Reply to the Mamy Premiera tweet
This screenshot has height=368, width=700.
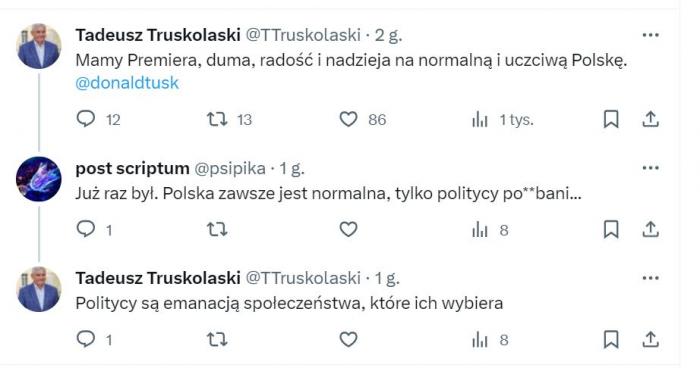(x=86, y=119)
